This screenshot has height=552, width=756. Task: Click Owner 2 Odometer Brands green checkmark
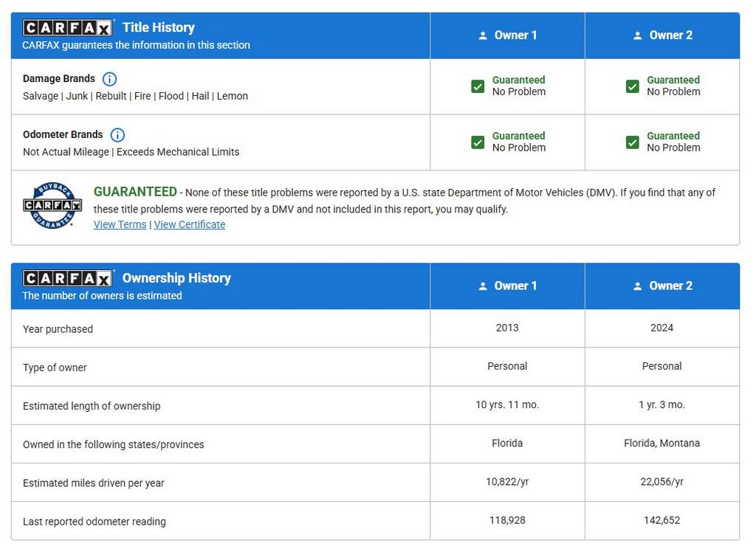632,142
